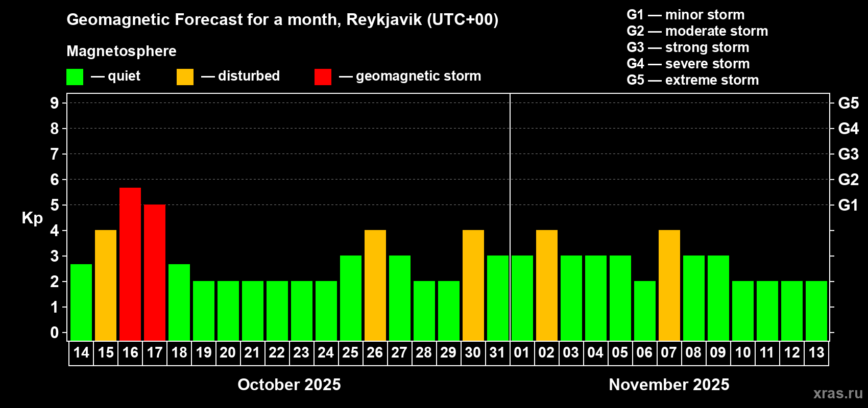Click the 'G5 — extreme storm' legend line
868x408 pixels.
pyautogui.click(x=693, y=80)
